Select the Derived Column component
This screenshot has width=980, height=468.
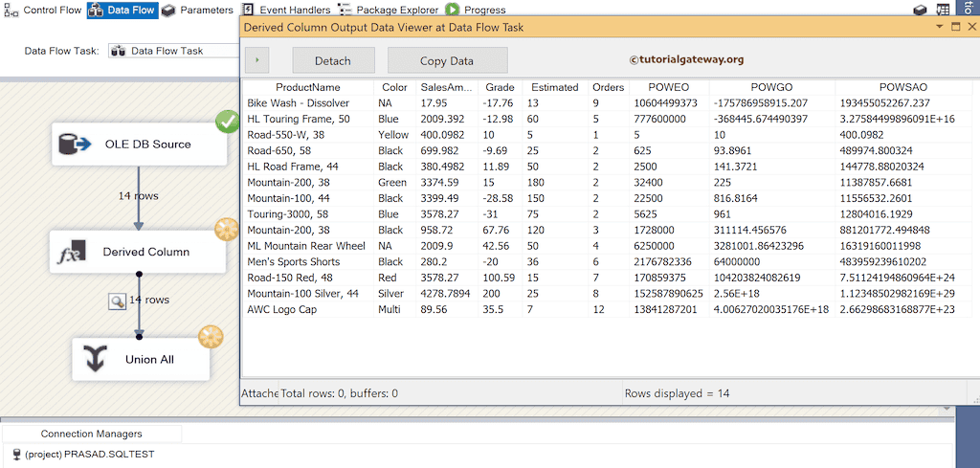(138, 252)
